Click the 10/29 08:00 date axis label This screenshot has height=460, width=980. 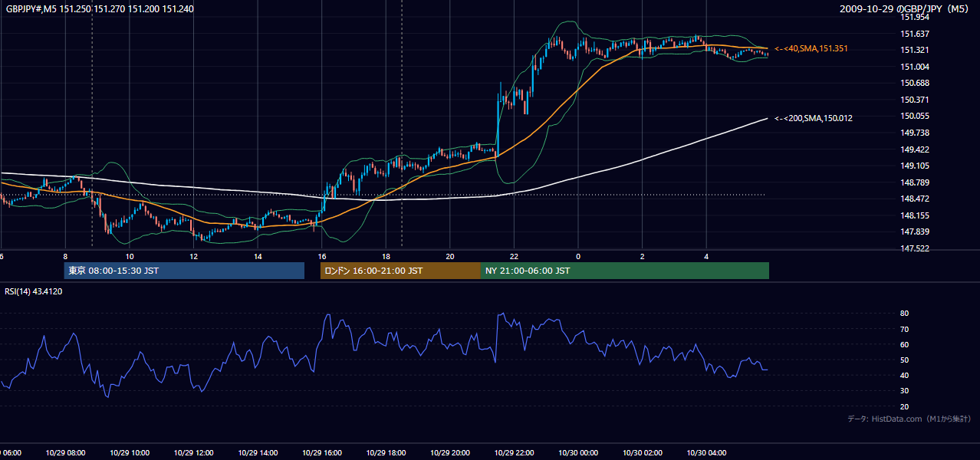(x=65, y=452)
